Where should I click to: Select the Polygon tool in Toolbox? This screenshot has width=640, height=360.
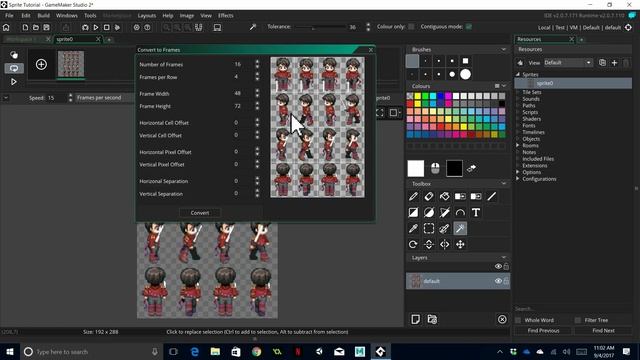(x=444, y=212)
